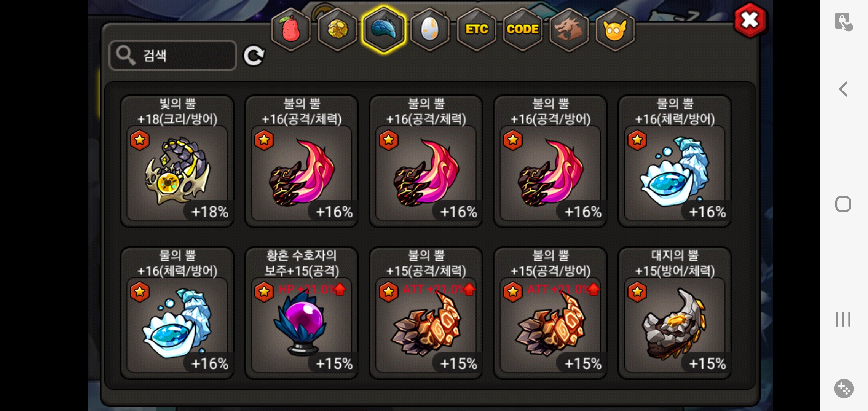
Task: Pick the 불의 뿔 +16(공격/방어) item
Action: coord(550,161)
